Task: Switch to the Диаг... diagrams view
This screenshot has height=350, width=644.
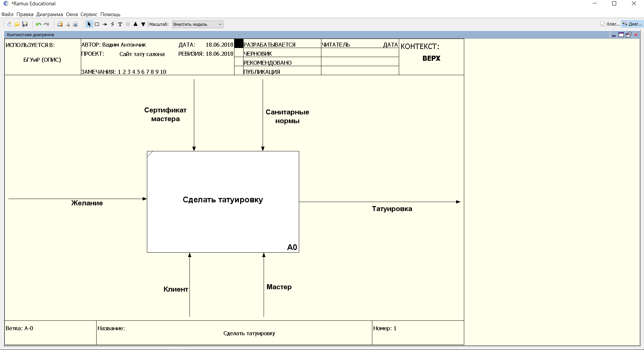Action: point(632,24)
